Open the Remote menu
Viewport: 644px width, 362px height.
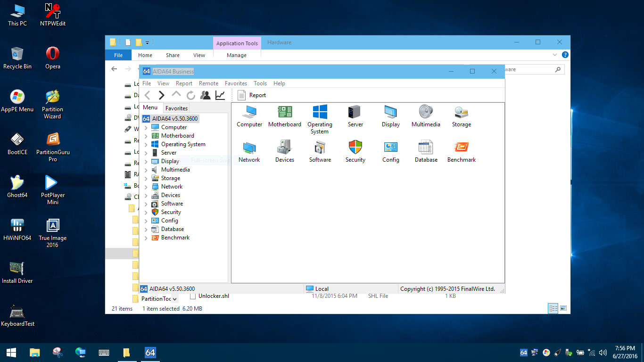tap(208, 83)
